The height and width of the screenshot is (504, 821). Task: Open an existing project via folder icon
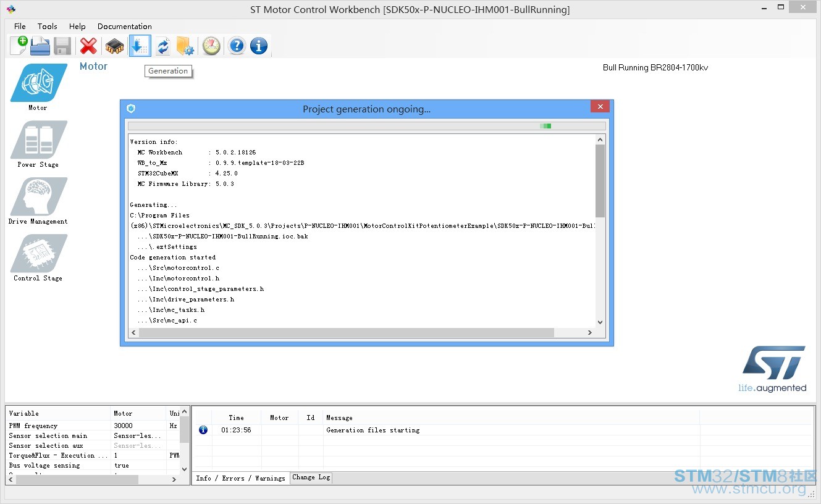[x=40, y=46]
